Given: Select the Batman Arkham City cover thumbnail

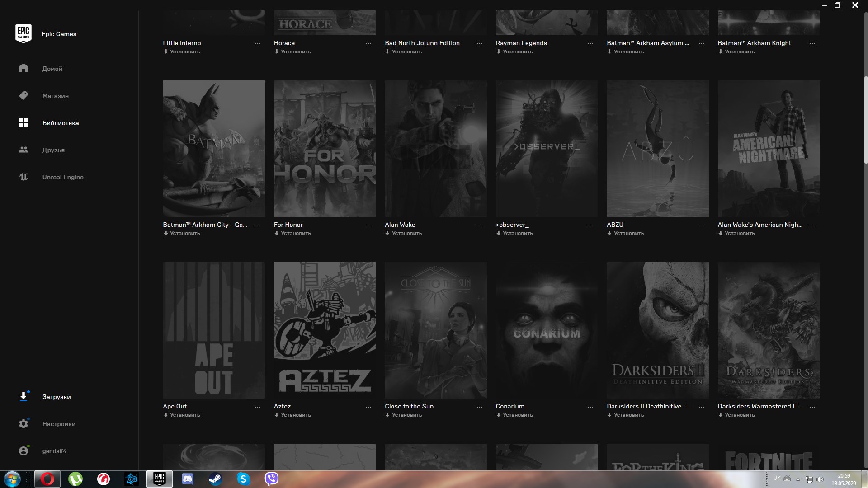Looking at the screenshot, I should pos(214,149).
